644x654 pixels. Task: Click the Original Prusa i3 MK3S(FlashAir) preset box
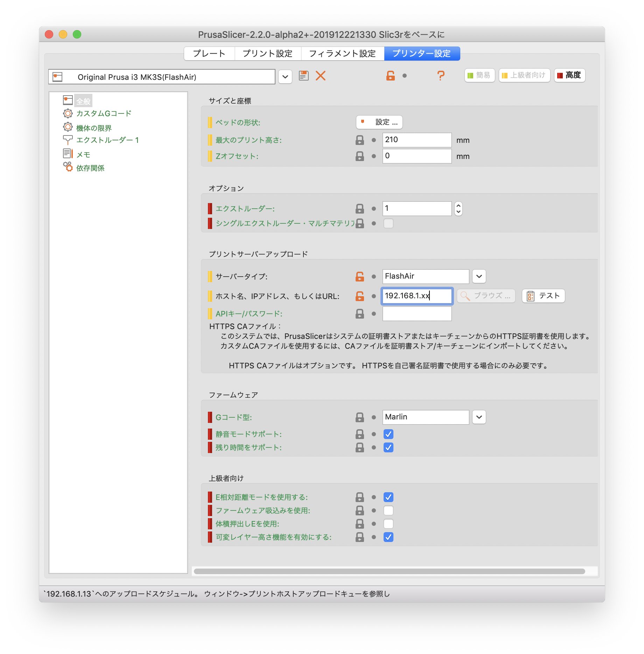[x=162, y=77]
